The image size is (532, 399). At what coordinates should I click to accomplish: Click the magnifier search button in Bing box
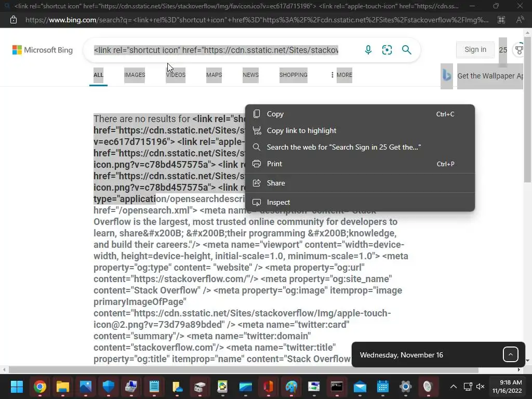(406, 50)
